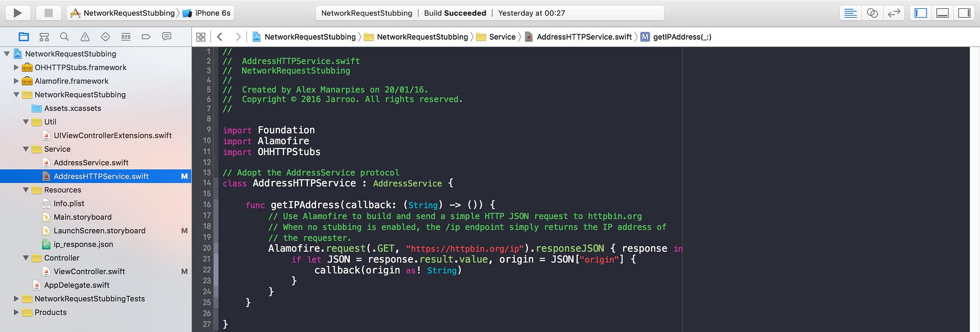Image resolution: width=980 pixels, height=332 pixels.
Task: Click the 'import Alamofire' line
Action: point(266,141)
